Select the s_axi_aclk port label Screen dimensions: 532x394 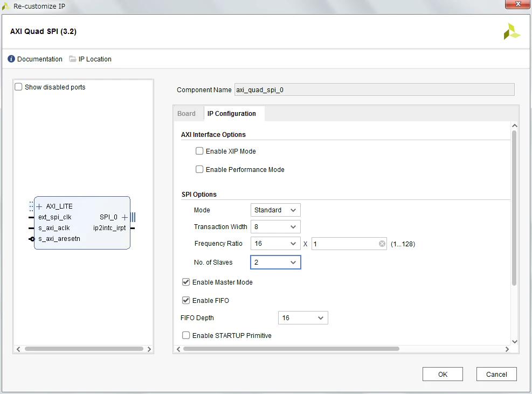[54, 228]
